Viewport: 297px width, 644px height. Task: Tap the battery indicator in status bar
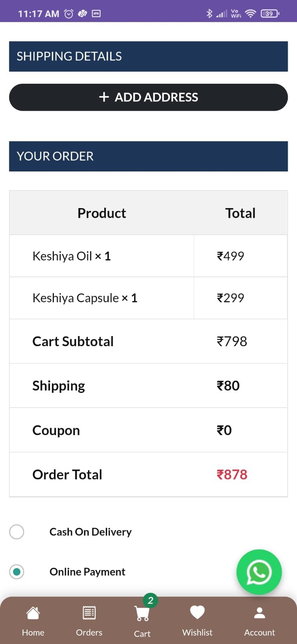270,14
